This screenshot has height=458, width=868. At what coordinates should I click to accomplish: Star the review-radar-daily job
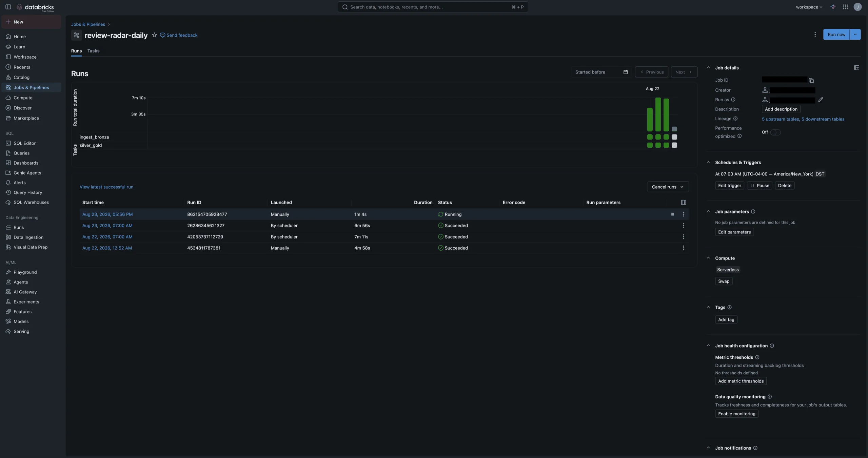154,35
